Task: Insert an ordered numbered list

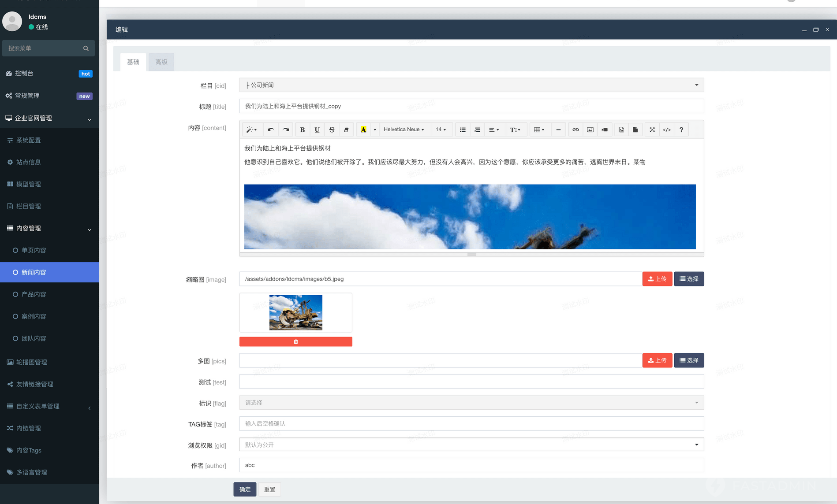Action: (x=477, y=130)
